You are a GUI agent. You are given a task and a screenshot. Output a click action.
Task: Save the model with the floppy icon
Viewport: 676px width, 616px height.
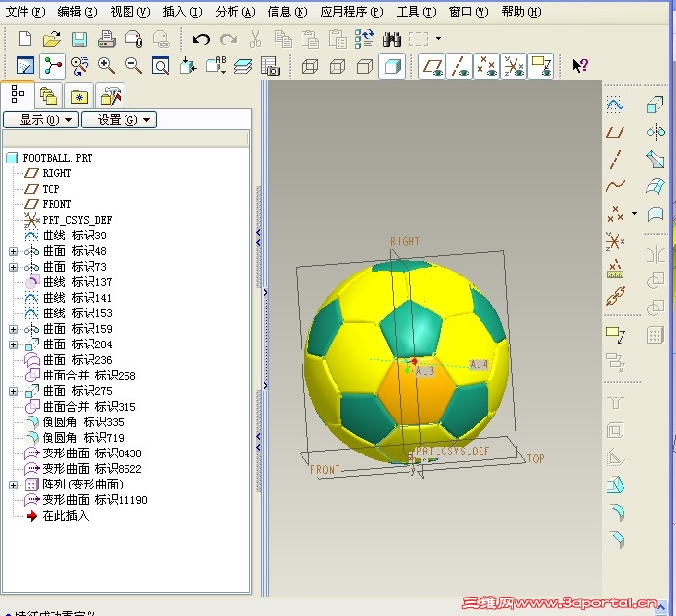(x=79, y=39)
